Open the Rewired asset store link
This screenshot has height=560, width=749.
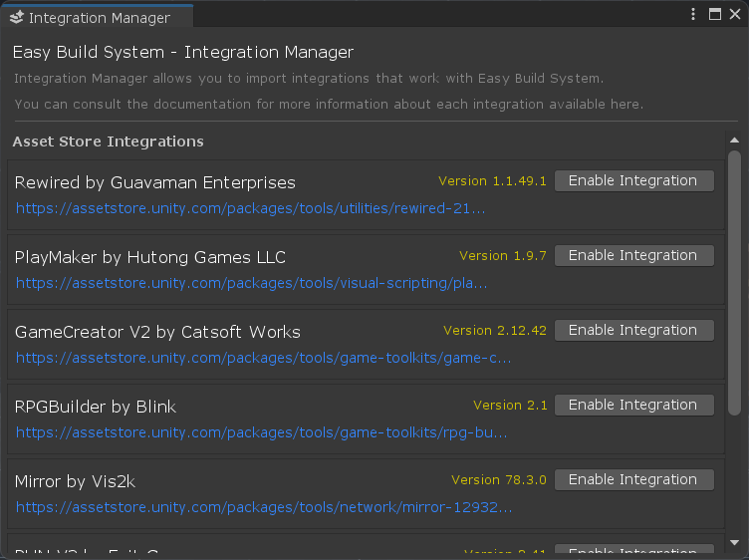click(251, 208)
